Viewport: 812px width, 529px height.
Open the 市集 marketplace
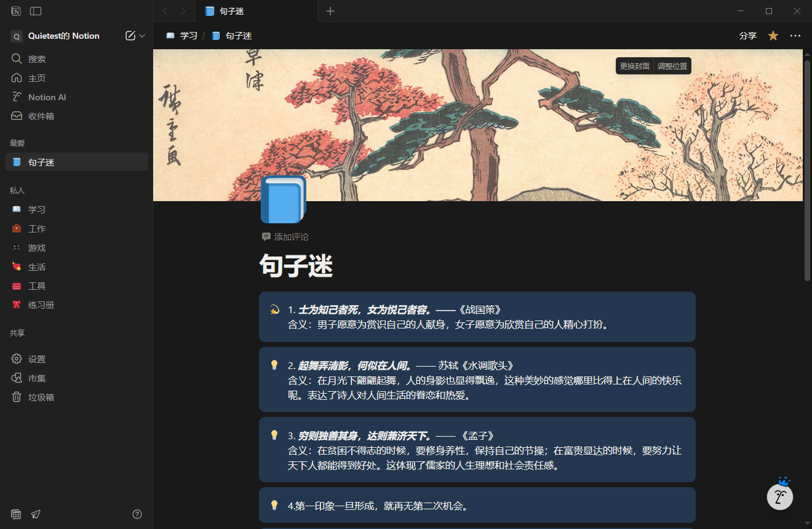(x=37, y=378)
